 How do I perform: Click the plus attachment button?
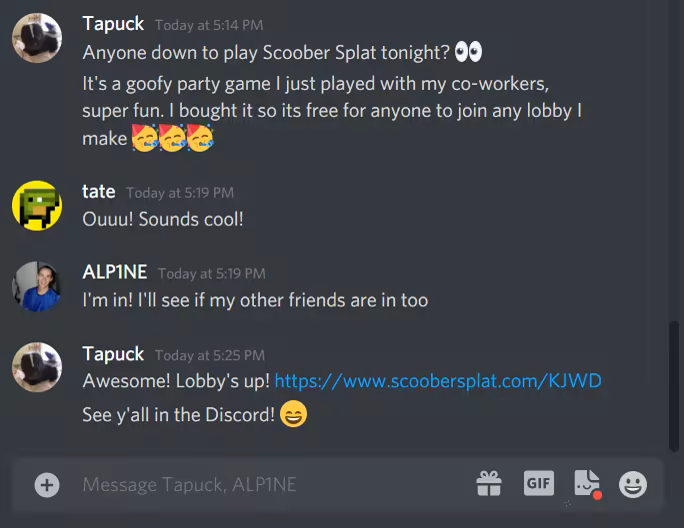(47, 484)
